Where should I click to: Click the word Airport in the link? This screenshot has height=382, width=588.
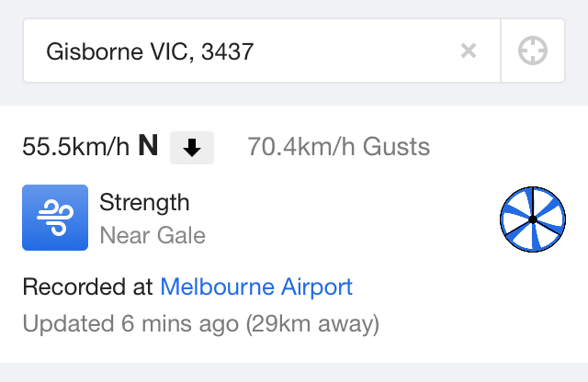pyautogui.click(x=317, y=288)
